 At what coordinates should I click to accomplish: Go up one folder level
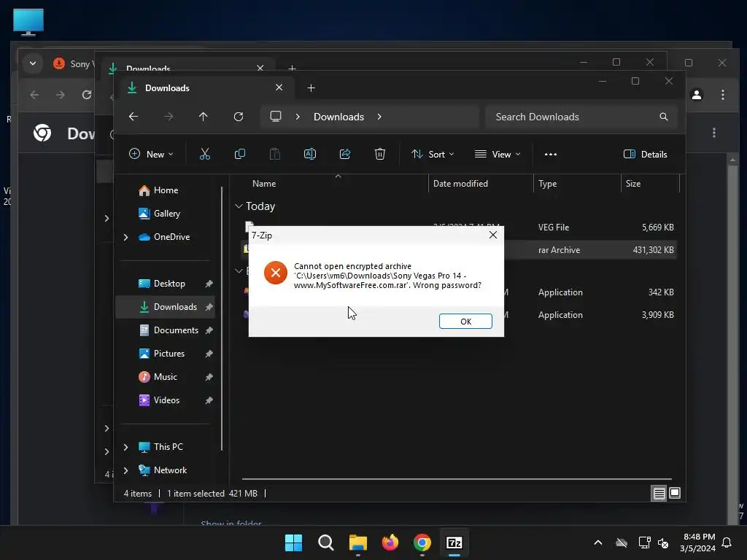point(204,117)
